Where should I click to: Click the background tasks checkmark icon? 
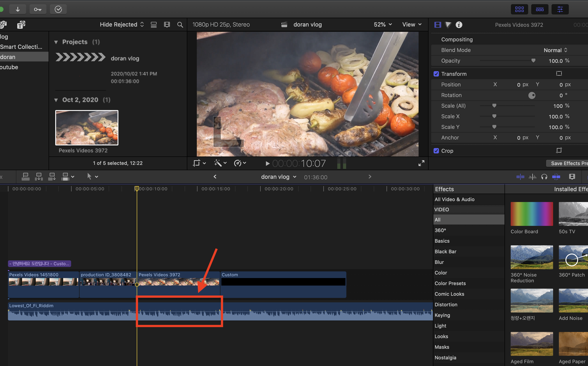[58, 9]
